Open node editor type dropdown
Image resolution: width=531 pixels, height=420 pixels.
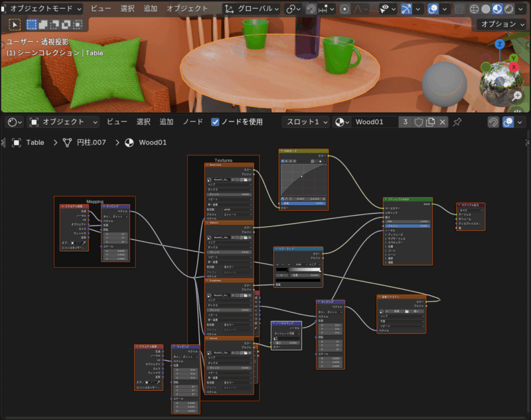tap(15, 122)
